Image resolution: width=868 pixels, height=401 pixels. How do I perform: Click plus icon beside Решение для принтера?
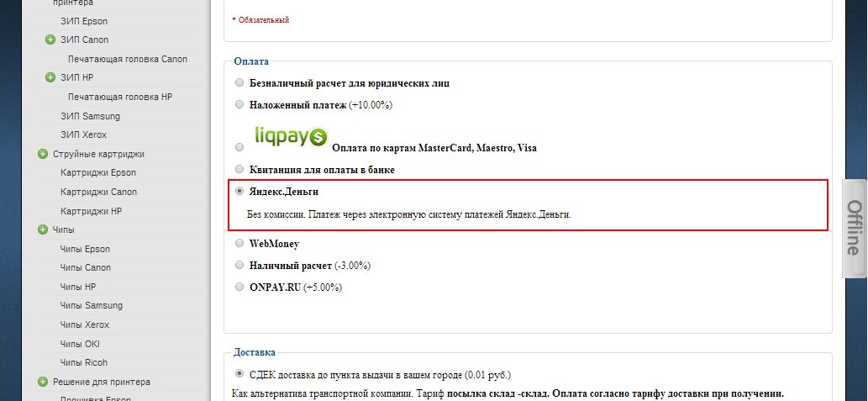(43, 383)
